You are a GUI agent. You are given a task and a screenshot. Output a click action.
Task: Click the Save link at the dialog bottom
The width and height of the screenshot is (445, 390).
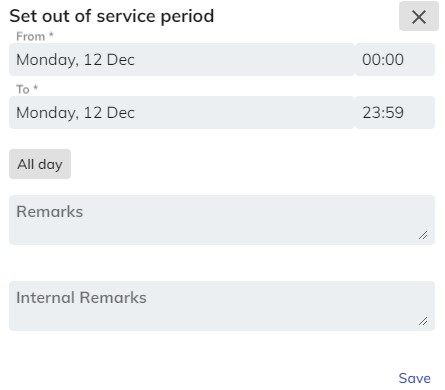[x=414, y=378]
